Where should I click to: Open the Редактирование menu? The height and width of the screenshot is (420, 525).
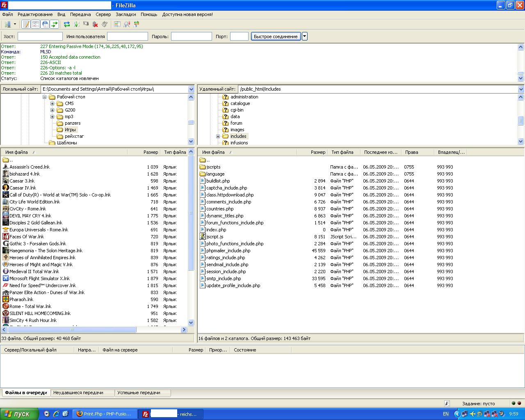(35, 14)
